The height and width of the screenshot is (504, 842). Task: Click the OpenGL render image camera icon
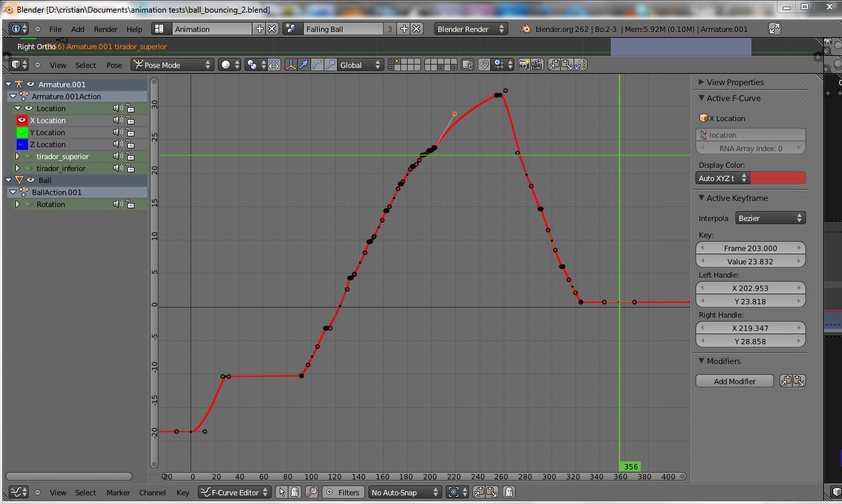(524, 65)
